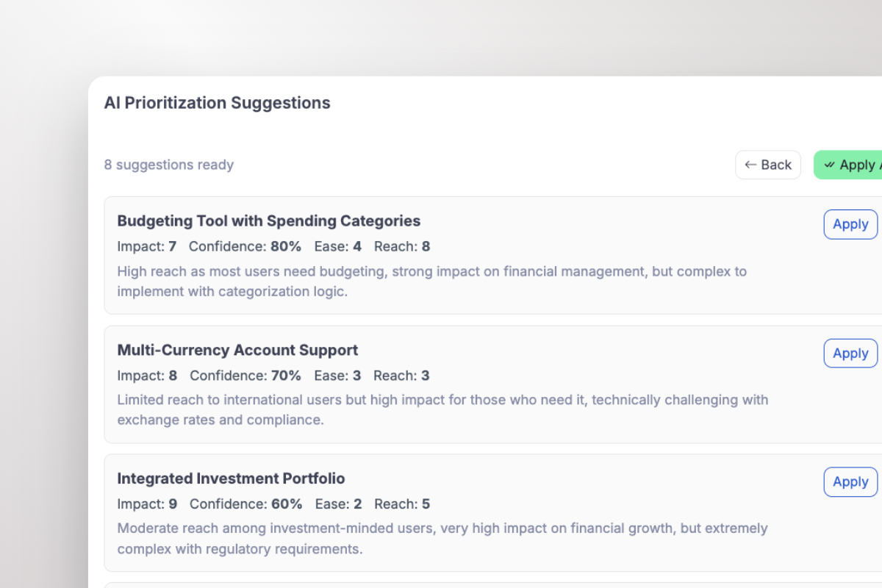Select the Budgeting Tool with Spending Categories title
The height and width of the screenshot is (588, 882).
[269, 220]
